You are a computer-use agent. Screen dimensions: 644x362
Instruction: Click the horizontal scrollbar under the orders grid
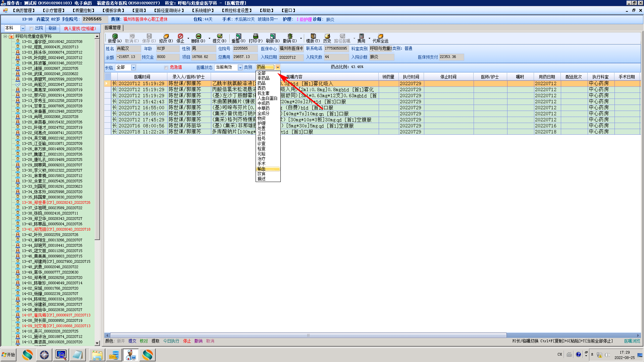click(x=308, y=335)
